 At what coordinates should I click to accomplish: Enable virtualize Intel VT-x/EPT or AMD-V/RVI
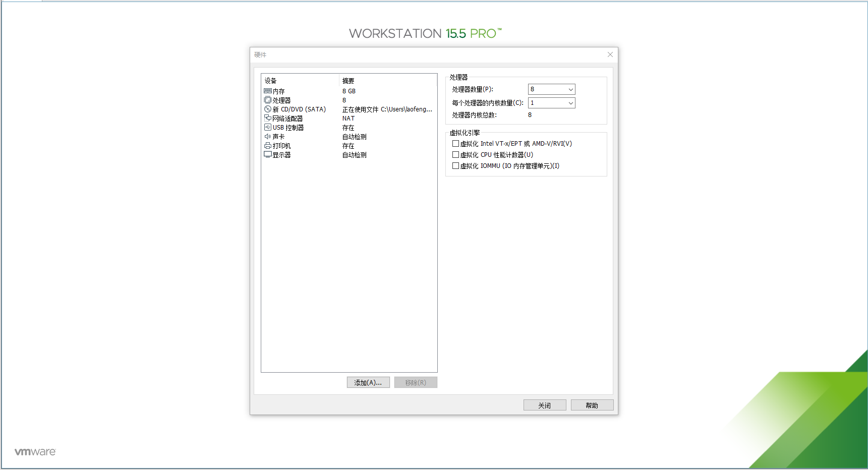455,144
